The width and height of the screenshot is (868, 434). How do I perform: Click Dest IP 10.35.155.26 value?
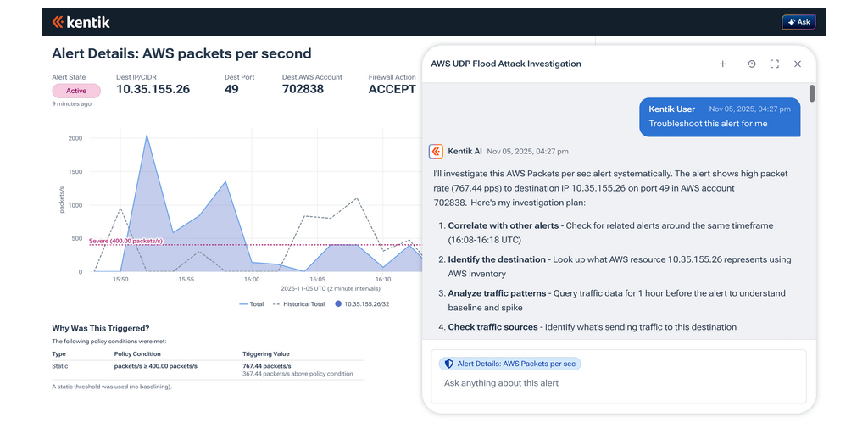tap(153, 89)
